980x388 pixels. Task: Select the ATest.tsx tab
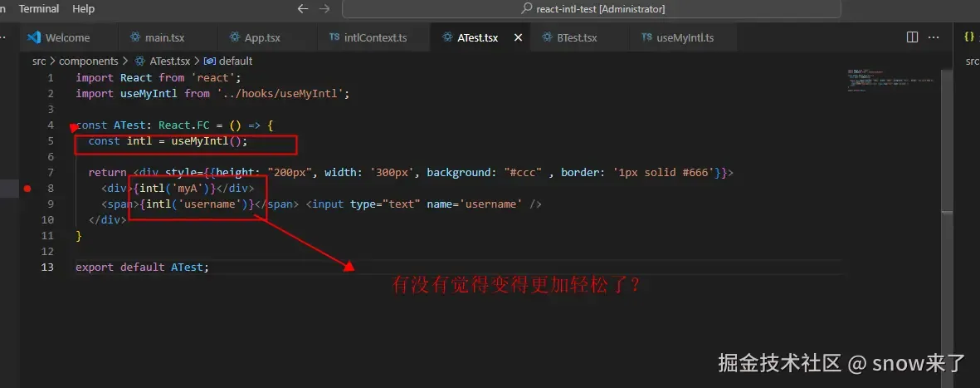point(477,37)
